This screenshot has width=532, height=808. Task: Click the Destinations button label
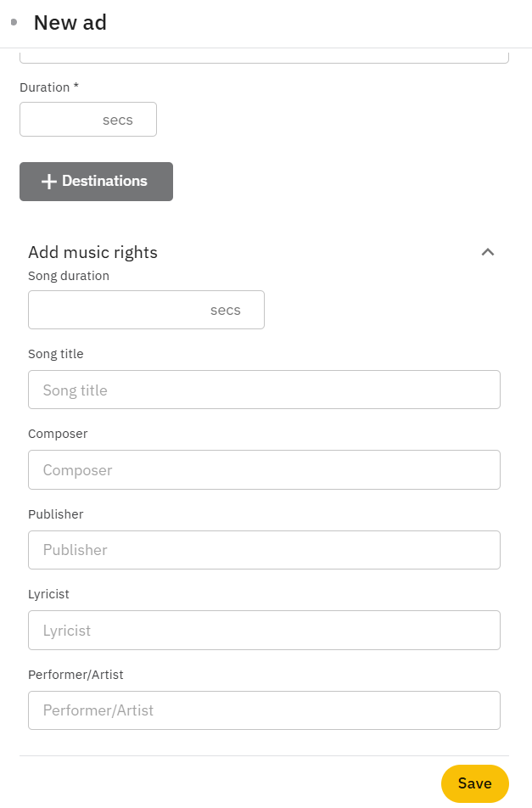[x=104, y=181]
